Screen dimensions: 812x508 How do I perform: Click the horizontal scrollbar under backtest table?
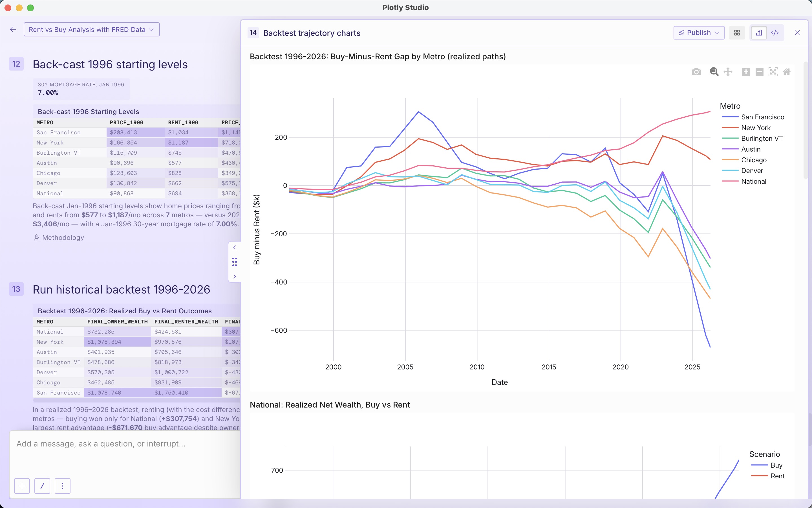[x=137, y=400]
